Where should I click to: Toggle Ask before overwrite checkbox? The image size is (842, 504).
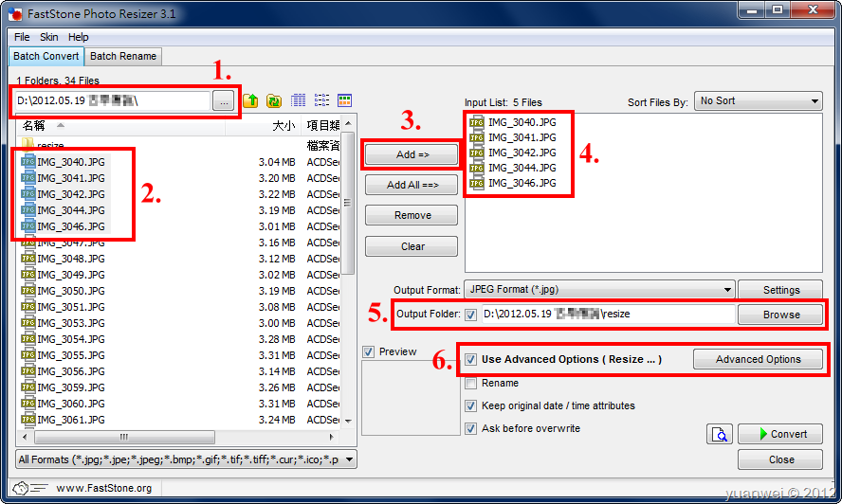[x=471, y=428]
